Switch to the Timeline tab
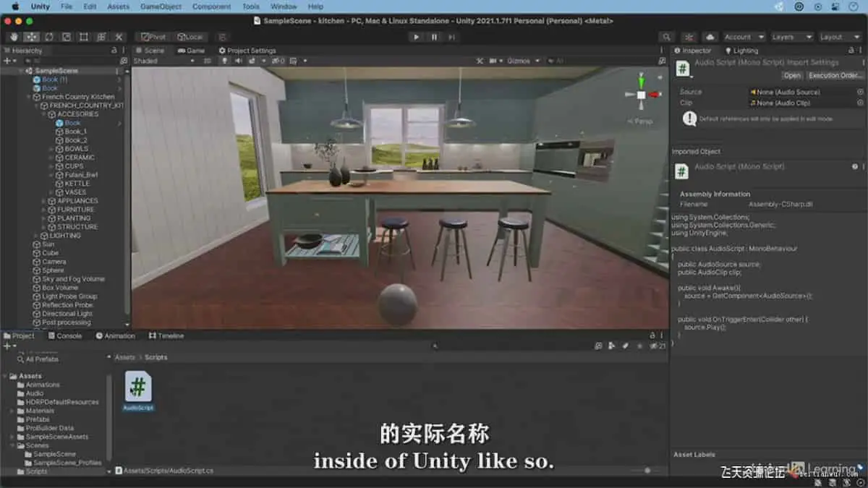 tap(166, 335)
